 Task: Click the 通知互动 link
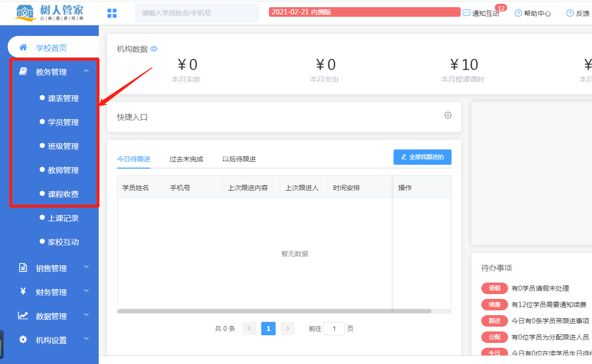click(486, 13)
